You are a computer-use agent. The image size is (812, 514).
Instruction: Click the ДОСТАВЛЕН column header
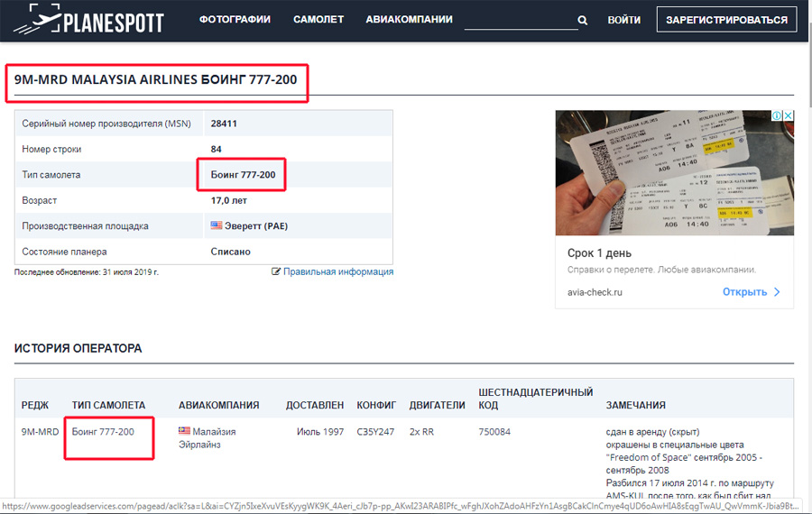tap(315, 405)
